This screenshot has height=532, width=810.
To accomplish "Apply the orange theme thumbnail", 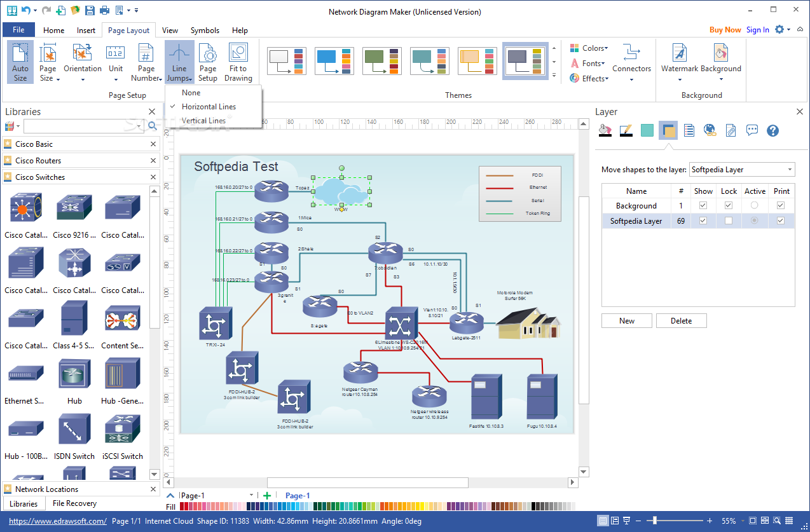I will coord(477,61).
